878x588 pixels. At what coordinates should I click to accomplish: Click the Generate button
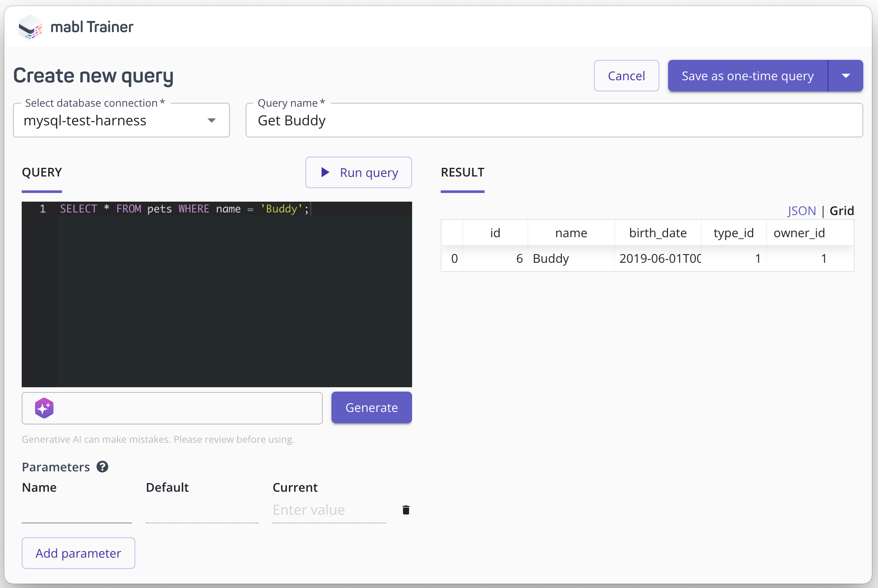tap(372, 408)
